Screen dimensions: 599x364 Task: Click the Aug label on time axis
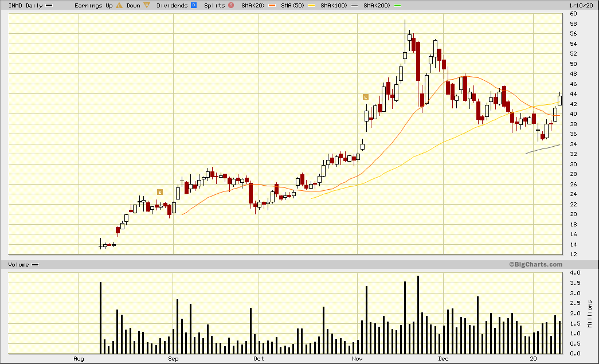pos(79,359)
